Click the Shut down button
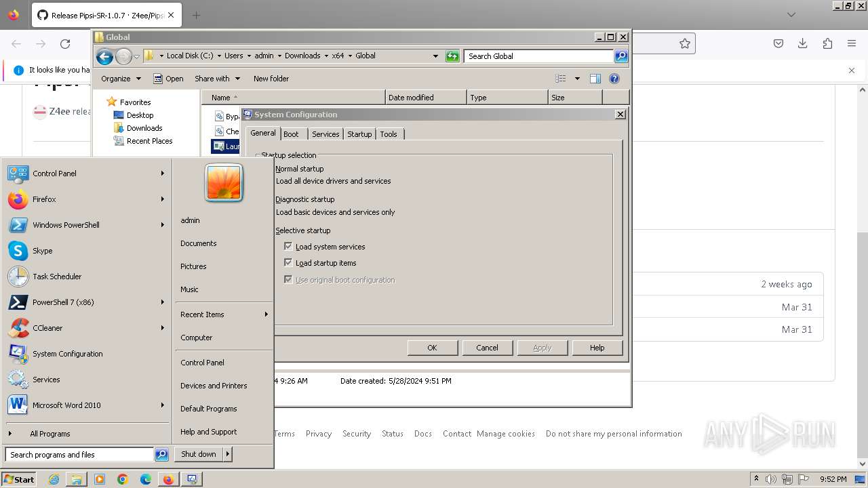 click(199, 454)
